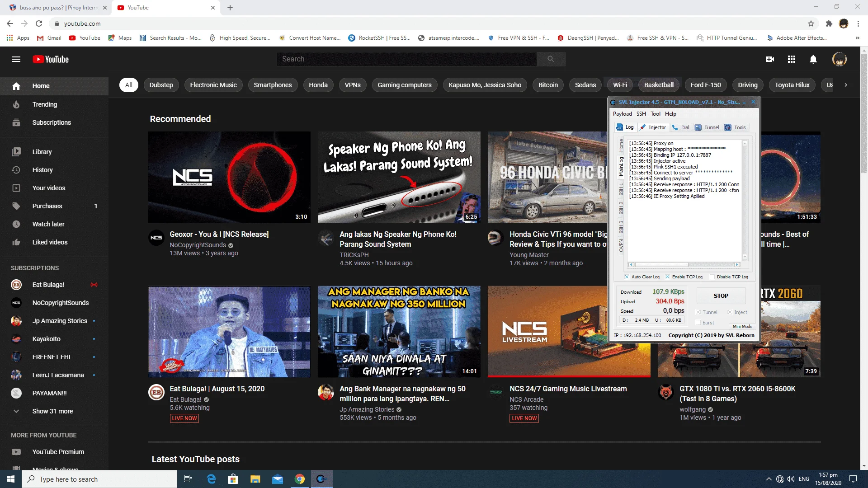
Task: Toggle the Tunnel checkbox in SVL Injector
Action: coord(698,312)
